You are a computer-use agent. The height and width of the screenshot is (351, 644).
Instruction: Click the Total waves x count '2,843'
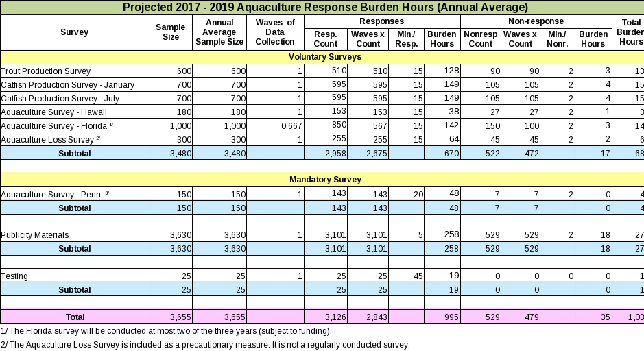(x=368, y=317)
